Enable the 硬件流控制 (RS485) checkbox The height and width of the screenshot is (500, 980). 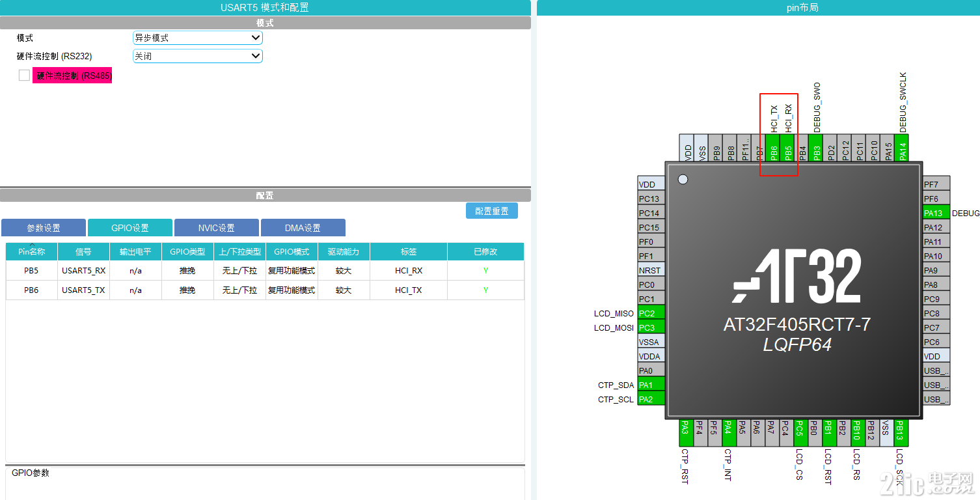coord(24,76)
